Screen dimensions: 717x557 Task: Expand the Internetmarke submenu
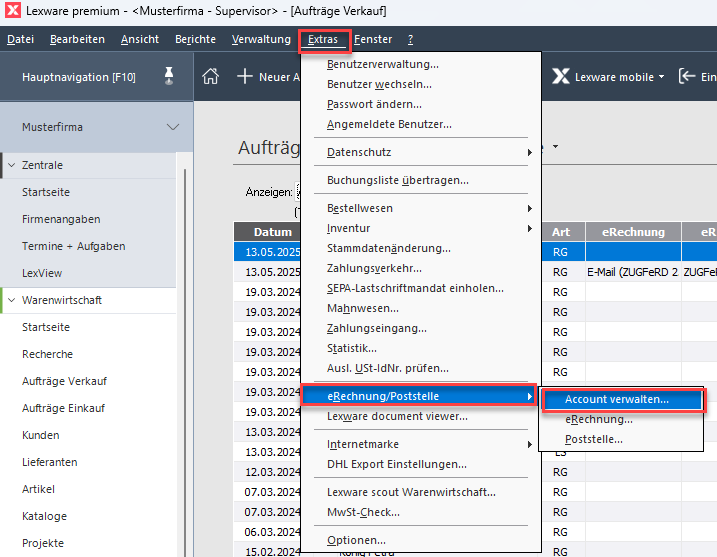(x=530, y=445)
